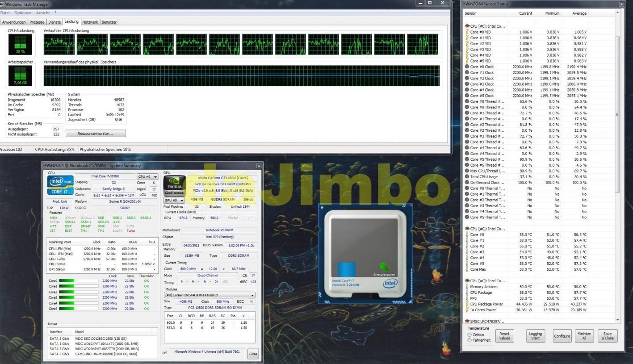Click the voltage icon beside Core #5 VID

coord(467,61)
